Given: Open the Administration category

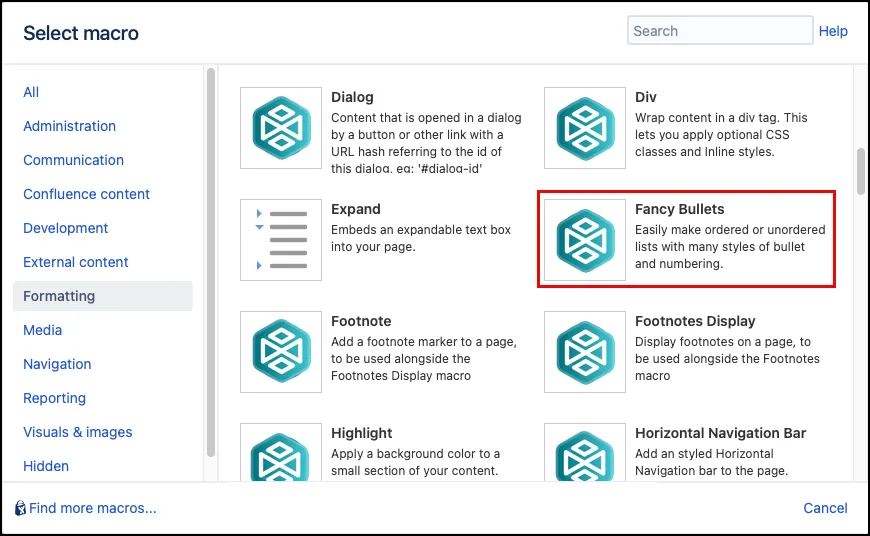Looking at the screenshot, I should pos(69,126).
